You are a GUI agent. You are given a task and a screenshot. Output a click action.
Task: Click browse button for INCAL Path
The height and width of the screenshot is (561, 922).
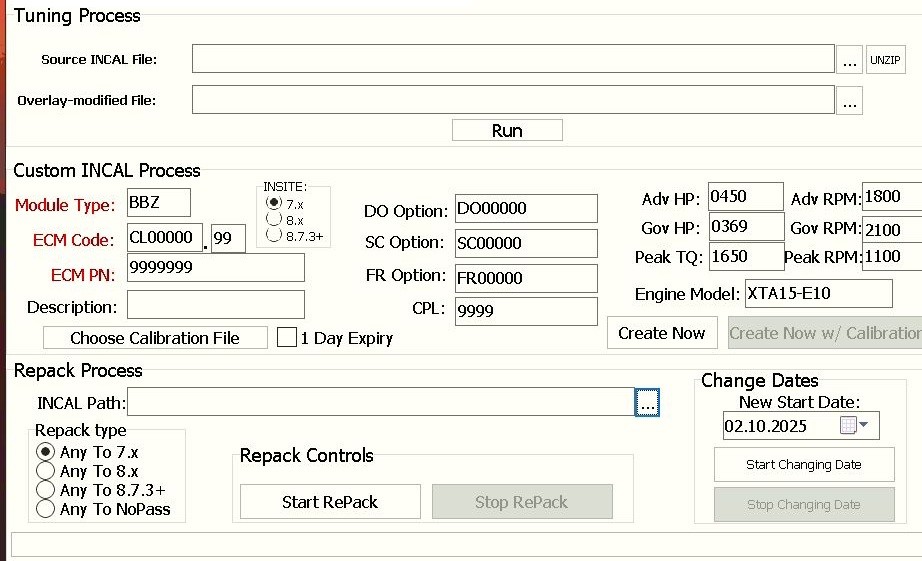[647, 403]
